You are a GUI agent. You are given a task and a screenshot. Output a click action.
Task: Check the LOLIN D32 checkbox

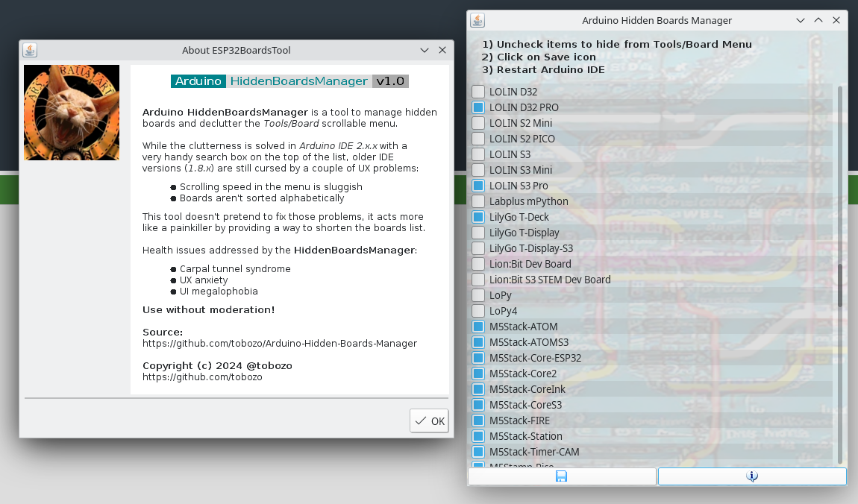(478, 91)
